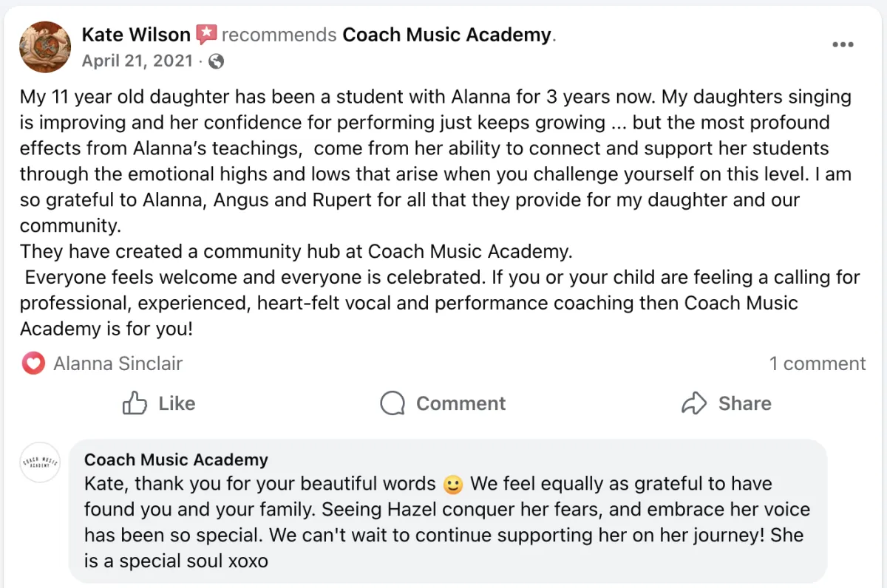Click the red star recommendation badge
Screen dimensions: 887x588
206,34
